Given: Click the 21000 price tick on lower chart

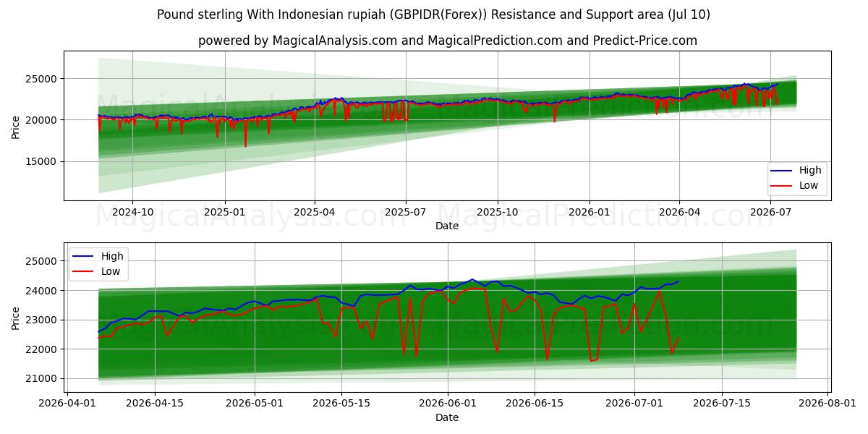Looking at the screenshot, I should 43,379.
